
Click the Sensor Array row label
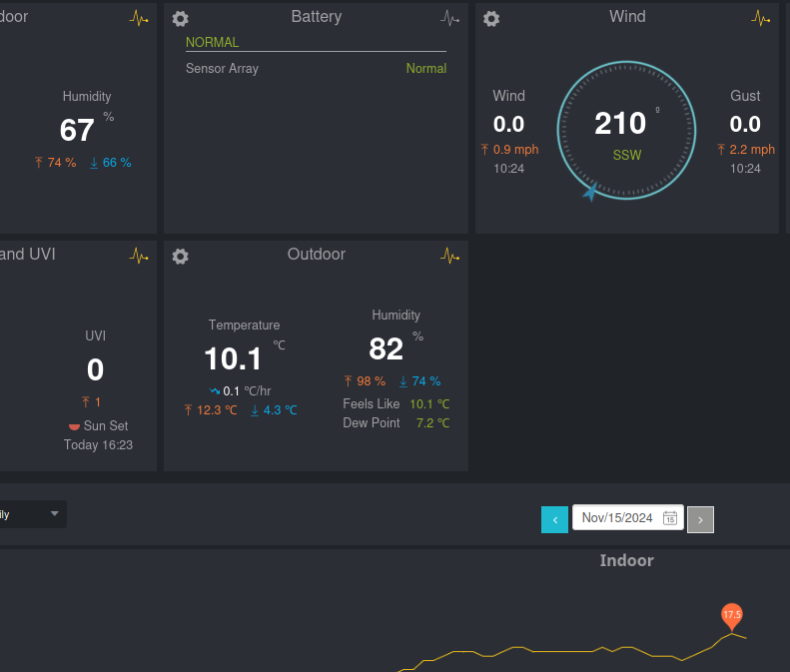(x=222, y=69)
